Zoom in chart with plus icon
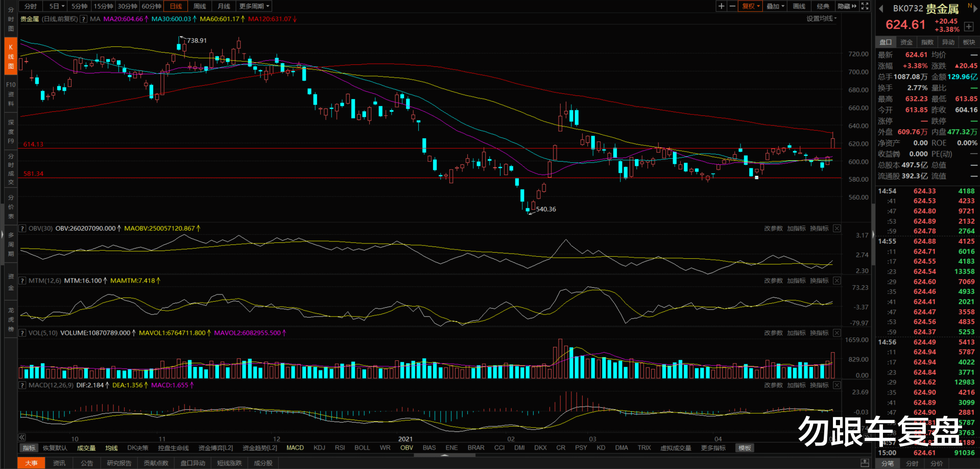The height and width of the screenshot is (469, 980). coord(721,6)
